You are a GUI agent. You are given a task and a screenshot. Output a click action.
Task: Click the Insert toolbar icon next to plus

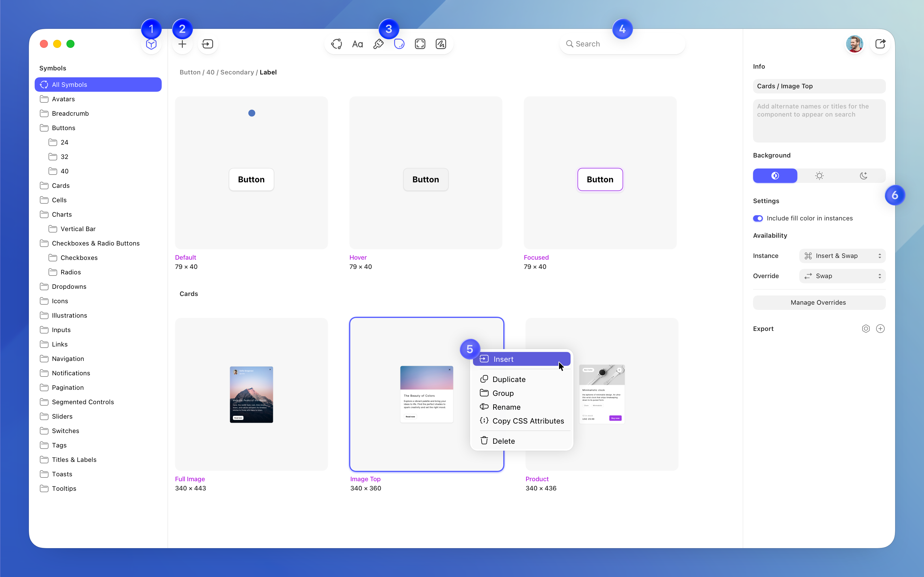pos(207,44)
